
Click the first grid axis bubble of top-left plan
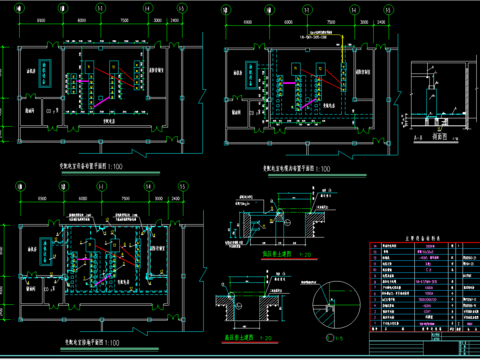[x=20, y=8]
